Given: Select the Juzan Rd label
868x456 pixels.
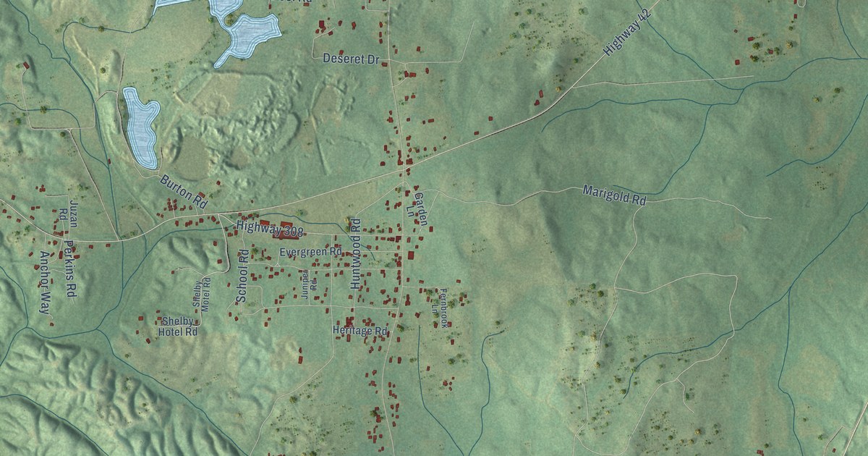Looking at the screenshot, I should [x=69, y=214].
